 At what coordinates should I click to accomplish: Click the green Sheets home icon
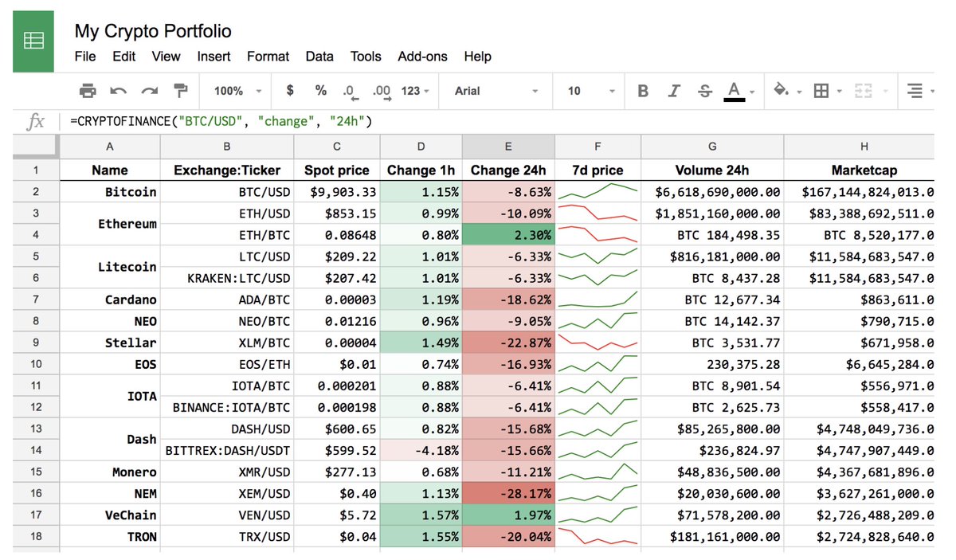point(33,41)
